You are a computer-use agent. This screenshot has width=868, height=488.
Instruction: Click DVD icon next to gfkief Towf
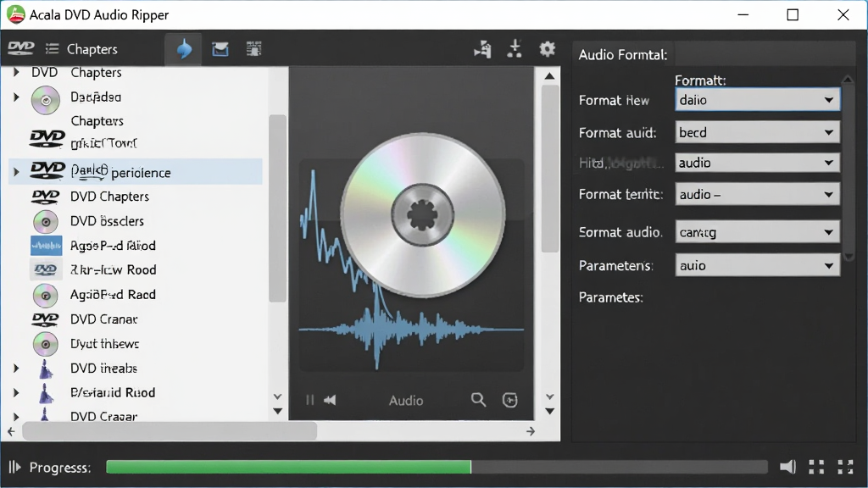47,138
